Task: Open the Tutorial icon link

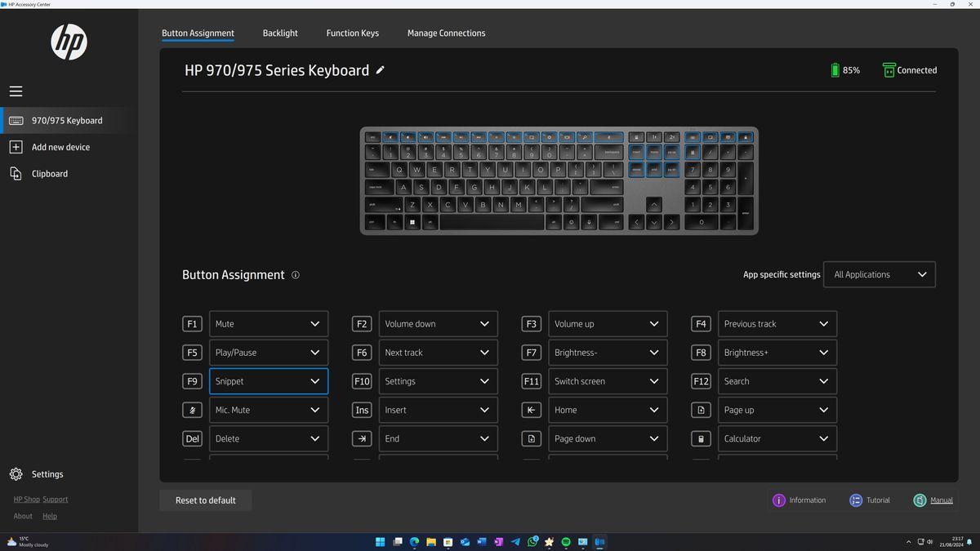Action: point(855,500)
